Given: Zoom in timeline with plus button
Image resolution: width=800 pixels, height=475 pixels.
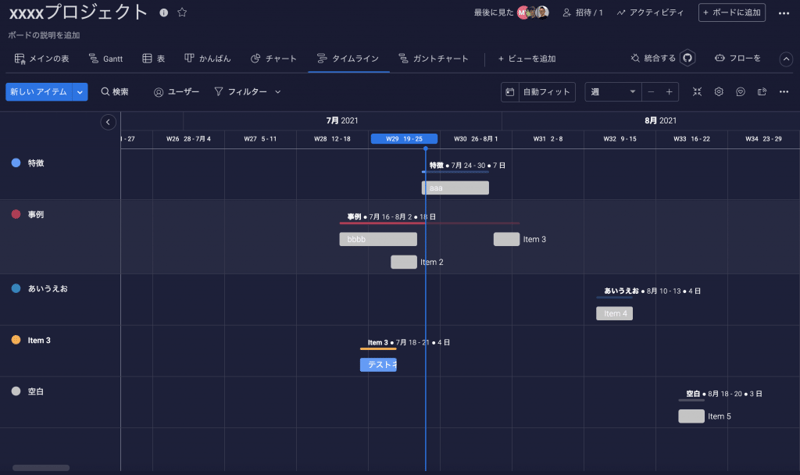Looking at the screenshot, I should tap(669, 92).
